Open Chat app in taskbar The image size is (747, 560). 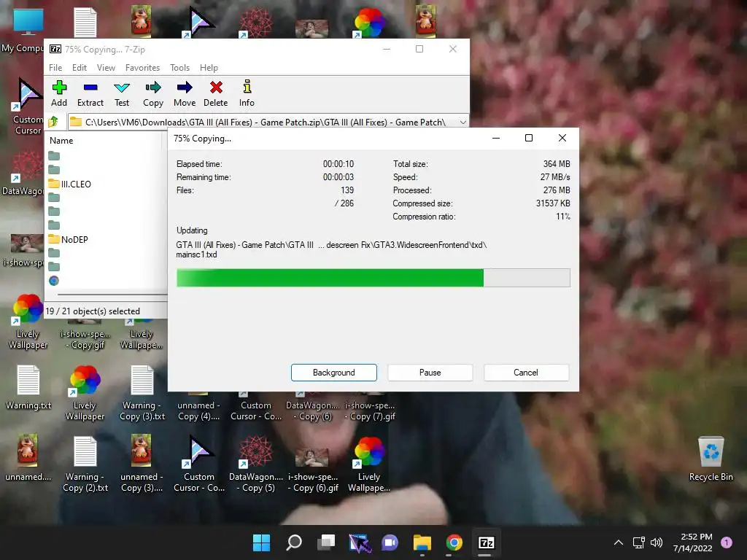click(x=390, y=542)
